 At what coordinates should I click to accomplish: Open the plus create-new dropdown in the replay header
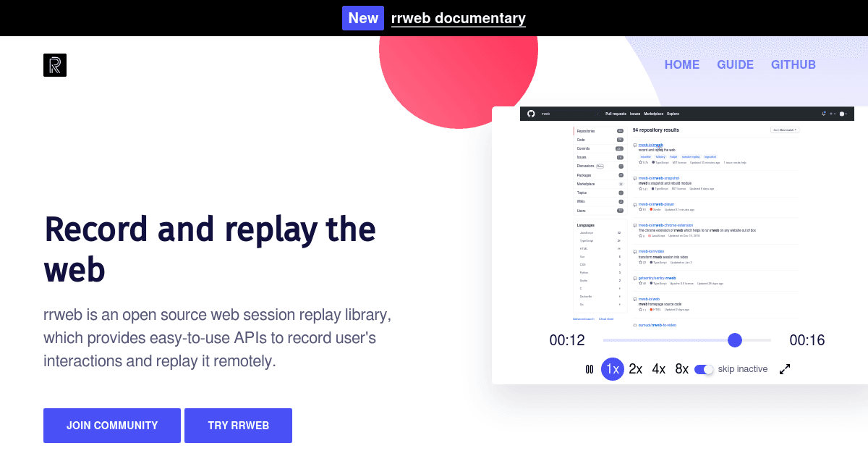(831, 113)
